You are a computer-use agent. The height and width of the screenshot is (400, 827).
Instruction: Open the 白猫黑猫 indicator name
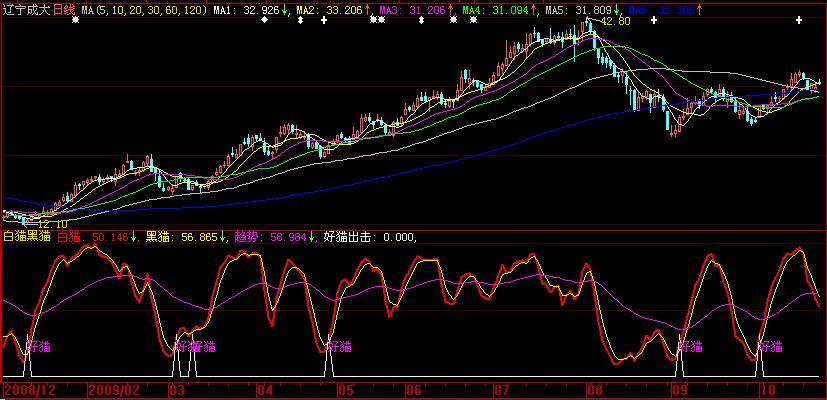(x=26, y=237)
